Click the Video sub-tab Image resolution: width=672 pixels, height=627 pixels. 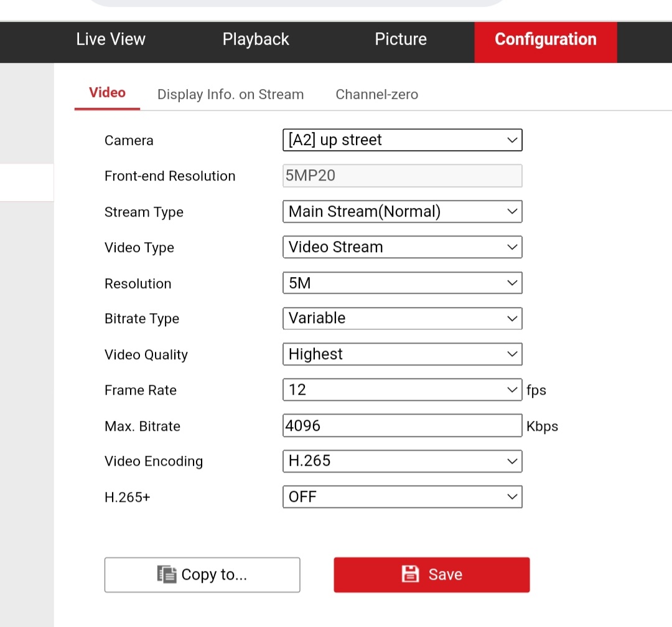[x=107, y=93]
